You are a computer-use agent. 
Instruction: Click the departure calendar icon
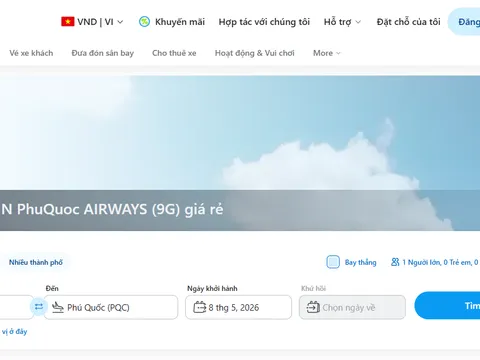click(x=199, y=307)
